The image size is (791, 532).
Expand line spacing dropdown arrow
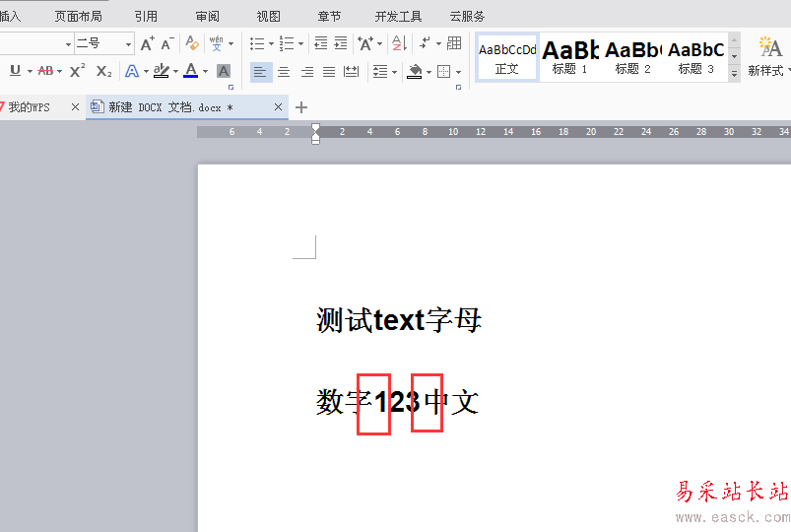pyautogui.click(x=394, y=72)
